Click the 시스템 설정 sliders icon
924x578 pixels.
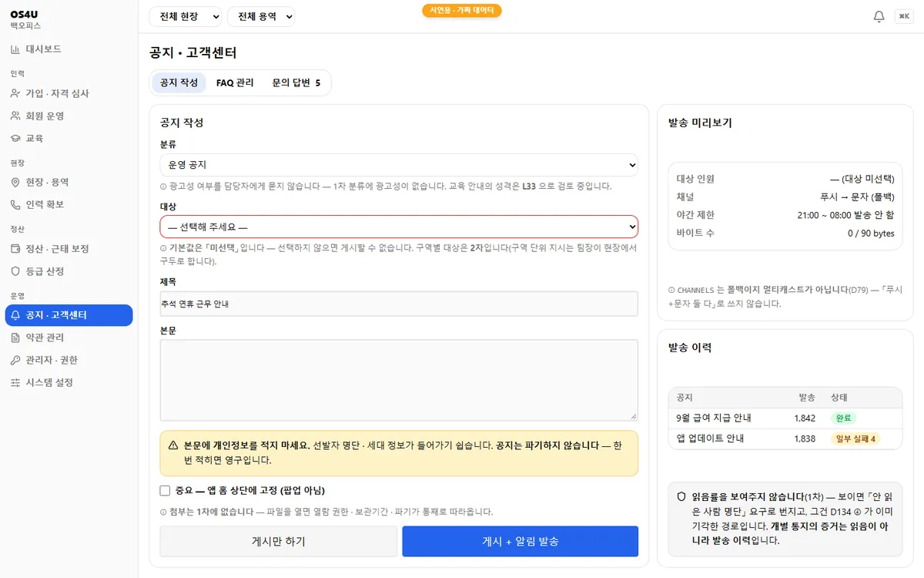(15, 382)
